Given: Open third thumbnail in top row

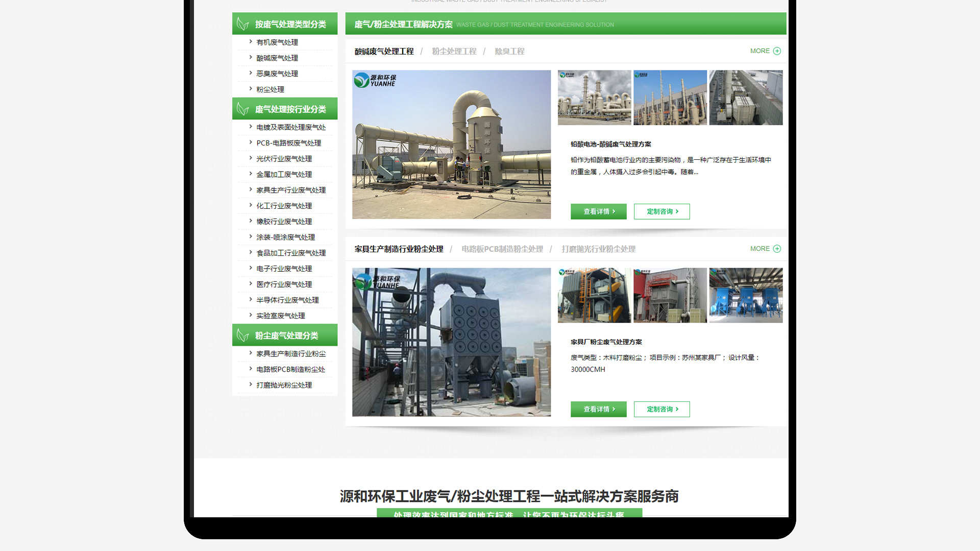Looking at the screenshot, I should point(746,98).
